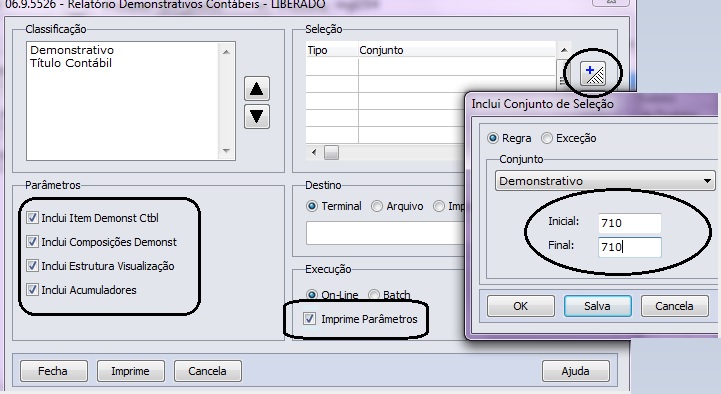Click the Tipo column header

(x=332, y=50)
